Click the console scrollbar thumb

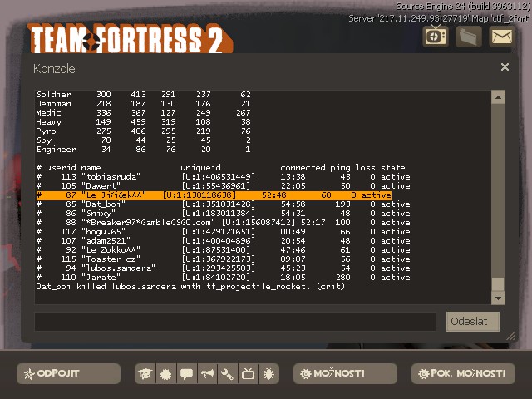point(498,284)
